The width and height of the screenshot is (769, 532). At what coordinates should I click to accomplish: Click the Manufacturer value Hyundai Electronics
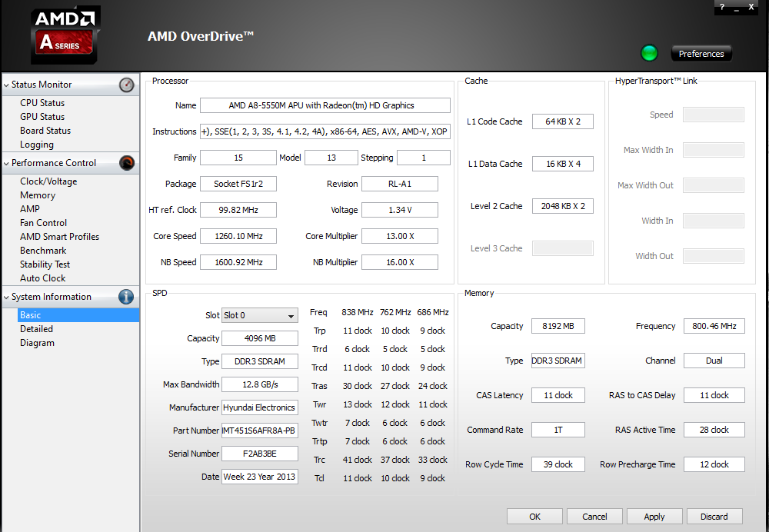260,407
